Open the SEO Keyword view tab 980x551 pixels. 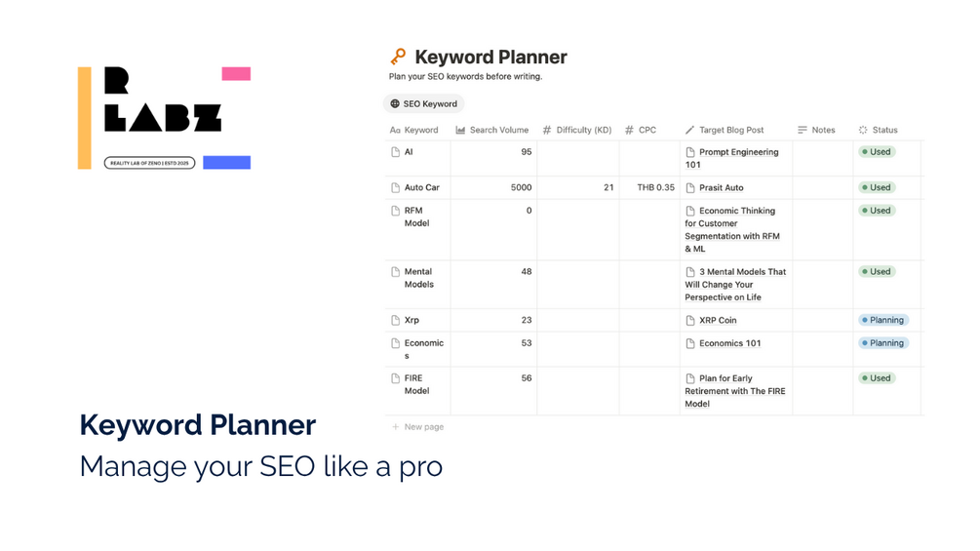(424, 103)
